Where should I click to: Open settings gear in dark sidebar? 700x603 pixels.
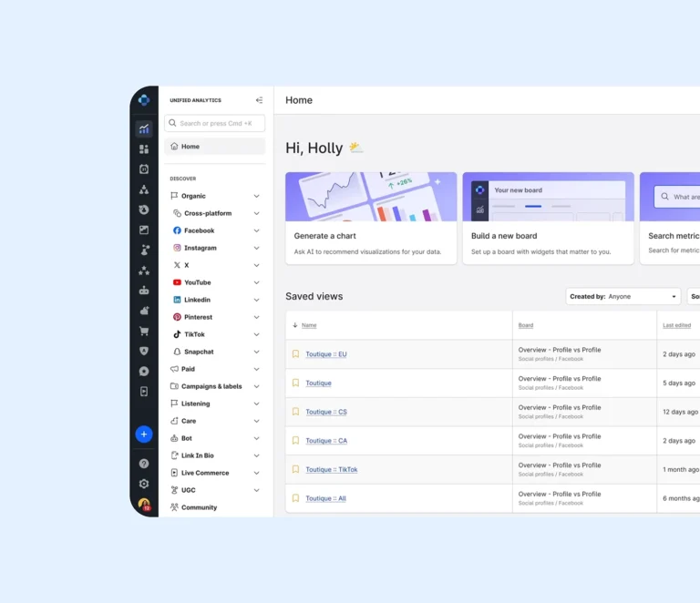[144, 484]
